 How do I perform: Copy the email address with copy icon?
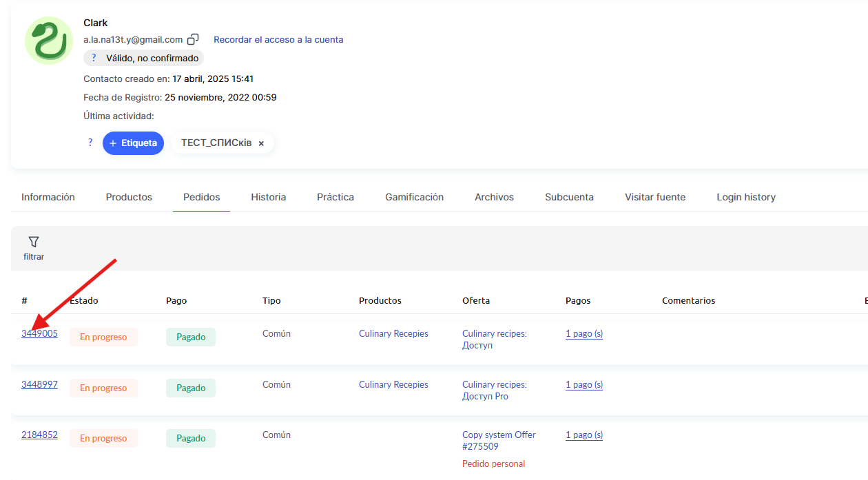[194, 39]
